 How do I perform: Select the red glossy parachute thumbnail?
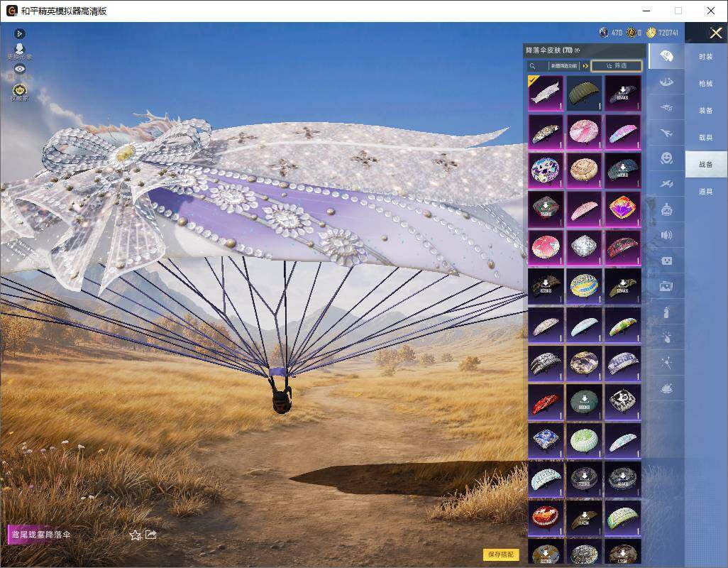(546, 402)
